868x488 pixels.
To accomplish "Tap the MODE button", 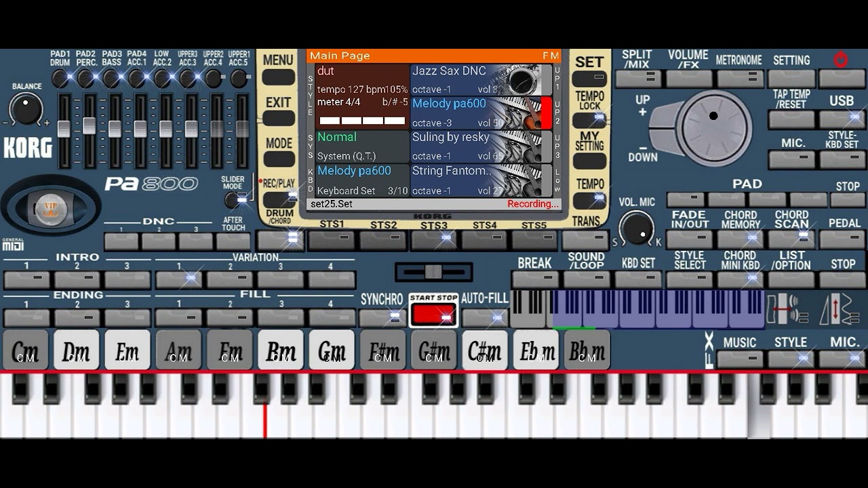I will click(x=278, y=160).
